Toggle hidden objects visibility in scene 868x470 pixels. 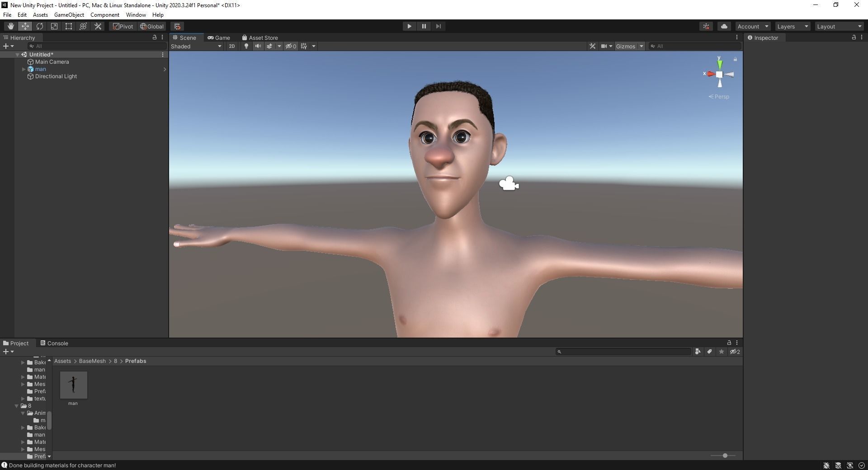[x=291, y=46]
